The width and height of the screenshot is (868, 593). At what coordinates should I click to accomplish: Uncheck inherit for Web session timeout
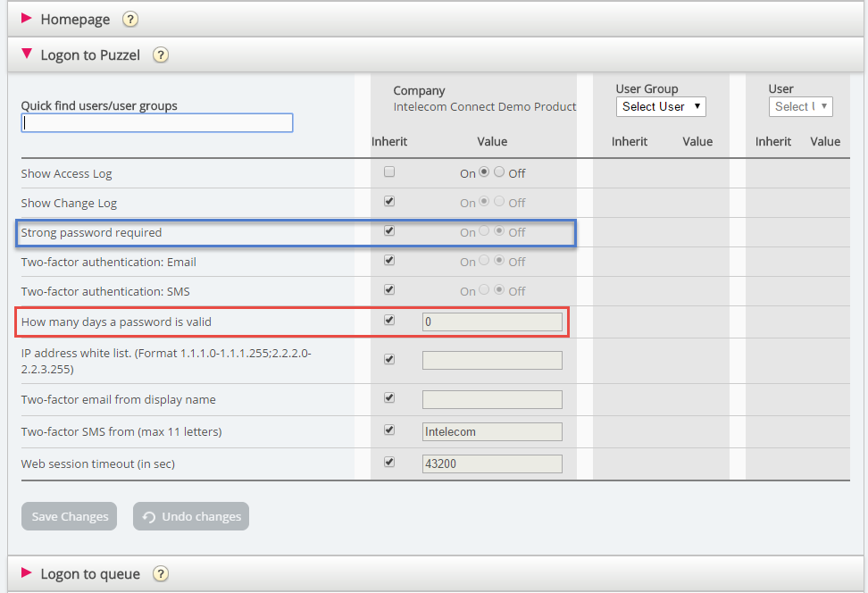[389, 463]
